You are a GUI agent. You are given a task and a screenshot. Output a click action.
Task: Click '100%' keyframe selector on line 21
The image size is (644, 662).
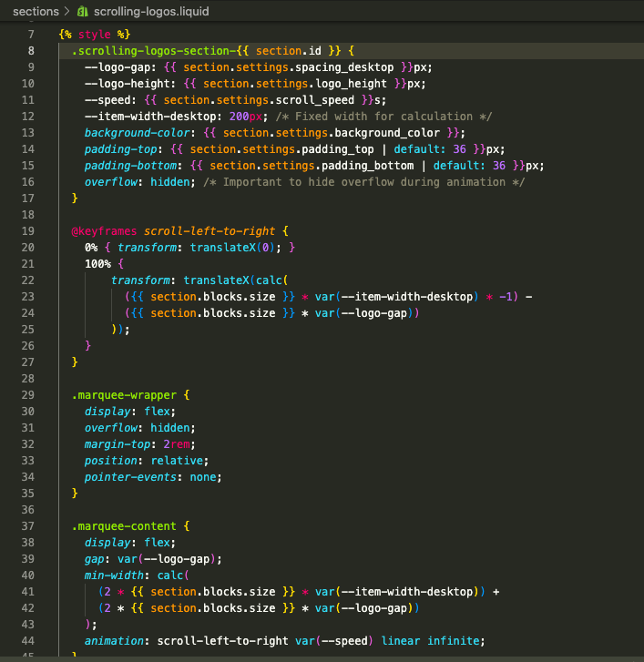coord(98,264)
